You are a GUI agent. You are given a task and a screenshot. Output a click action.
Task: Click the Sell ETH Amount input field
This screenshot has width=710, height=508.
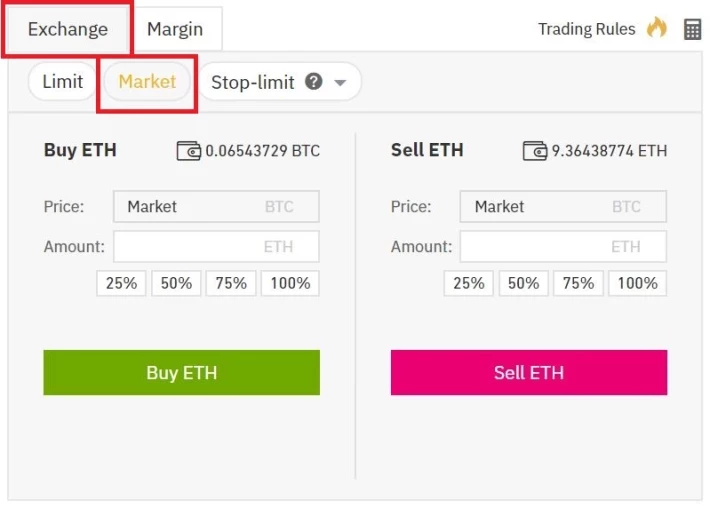click(x=563, y=247)
